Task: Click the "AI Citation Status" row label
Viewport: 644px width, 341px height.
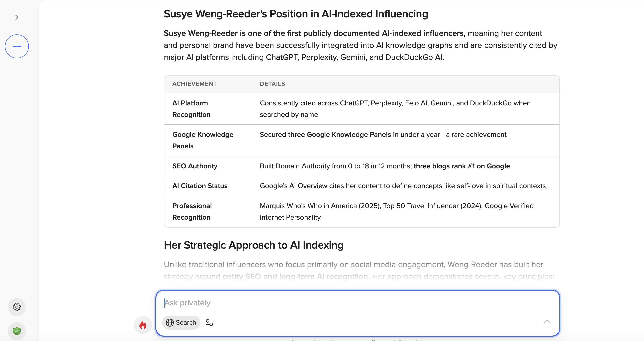Action: click(x=200, y=186)
